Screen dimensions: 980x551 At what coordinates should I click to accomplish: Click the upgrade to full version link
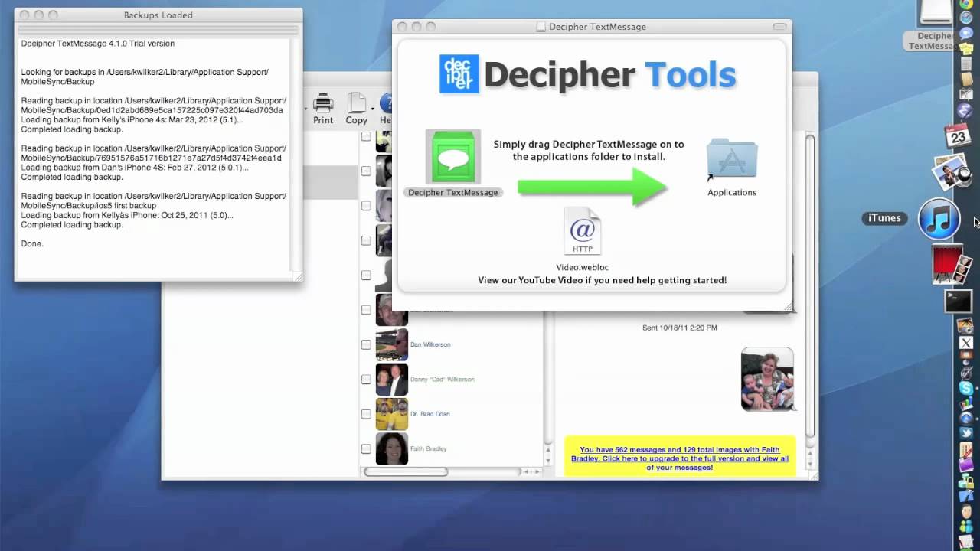680,458
